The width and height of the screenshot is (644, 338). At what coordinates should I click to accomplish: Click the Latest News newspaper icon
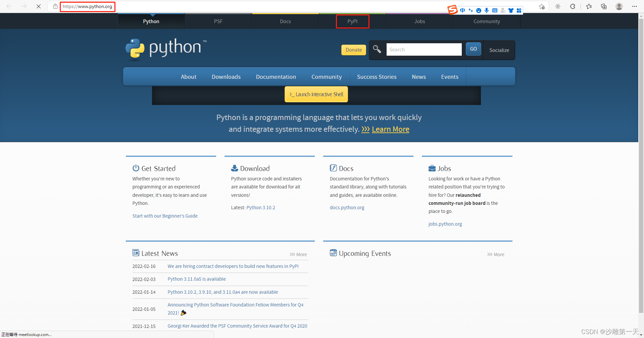coord(136,253)
